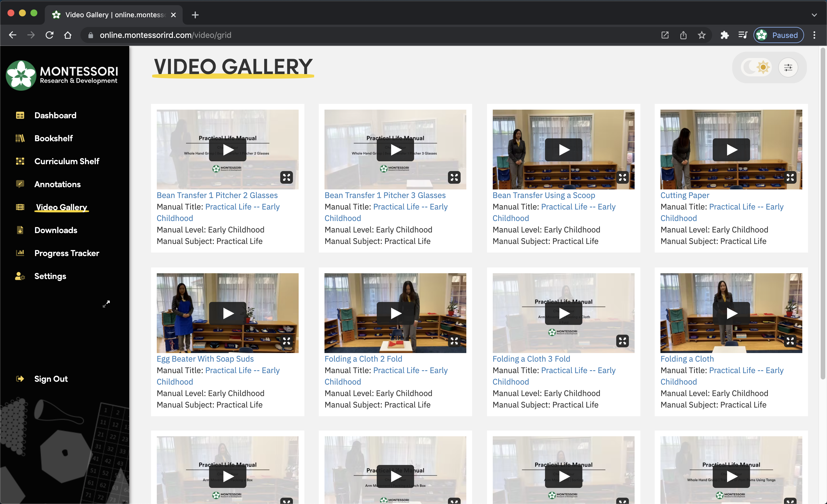Click the Bookshelf books icon

pyautogui.click(x=20, y=138)
